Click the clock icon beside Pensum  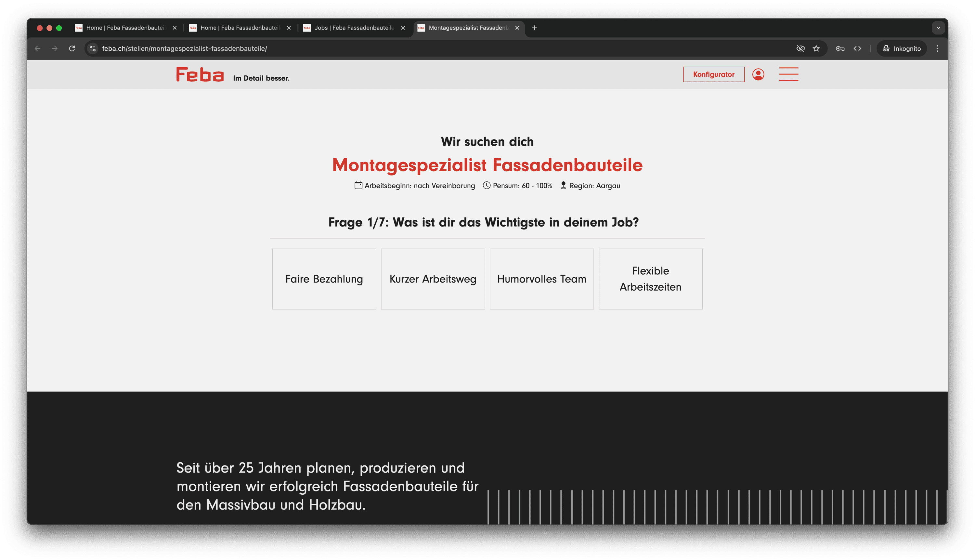[487, 185]
